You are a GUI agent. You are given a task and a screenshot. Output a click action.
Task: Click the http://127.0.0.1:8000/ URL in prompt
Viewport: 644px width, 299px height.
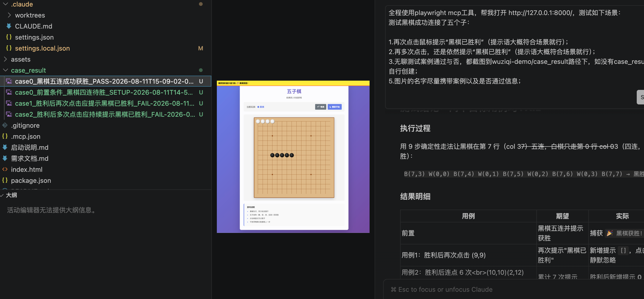tap(540, 13)
